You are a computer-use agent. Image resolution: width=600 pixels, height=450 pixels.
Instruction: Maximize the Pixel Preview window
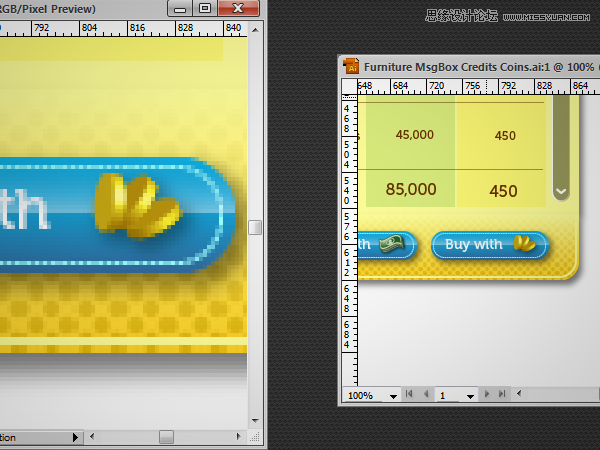(205, 8)
